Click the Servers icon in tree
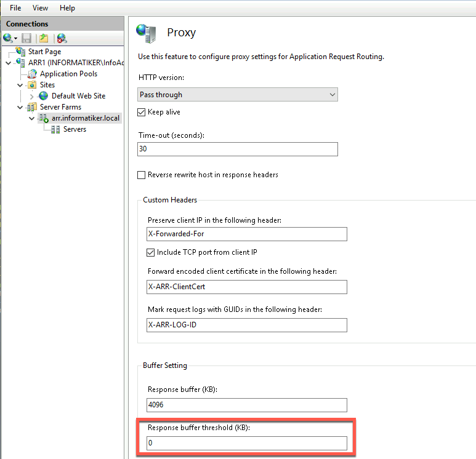The height and width of the screenshot is (459, 476). [55, 130]
